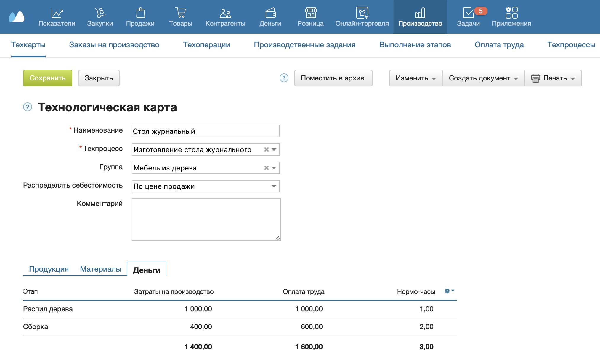Open the Изменить dropdown menu
Image resolution: width=600 pixels, height=364 pixels.
[x=416, y=78]
